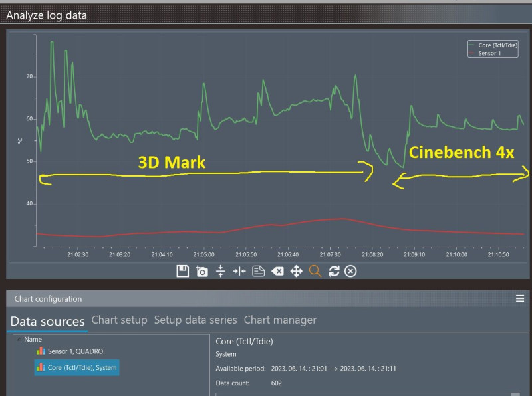Image resolution: width=532 pixels, height=396 pixels.
Task: Switch to the Data sources tab
Action: (47, 321)
